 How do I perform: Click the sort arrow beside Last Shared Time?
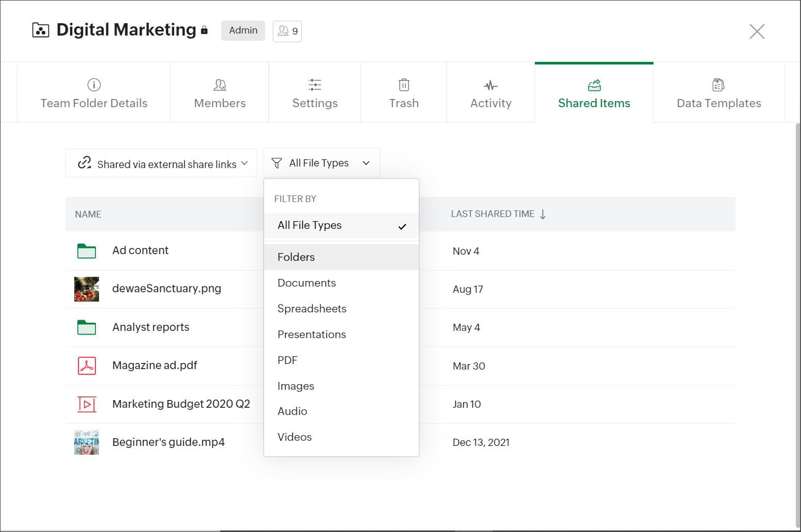[x=543, y=214]
